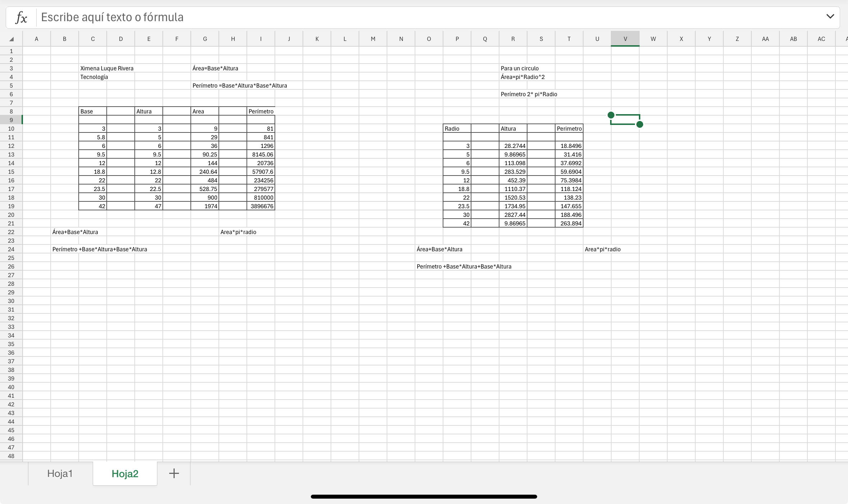Screen dimensions: 848x504
Task: Select the column V header
Action: pos(625,39)
